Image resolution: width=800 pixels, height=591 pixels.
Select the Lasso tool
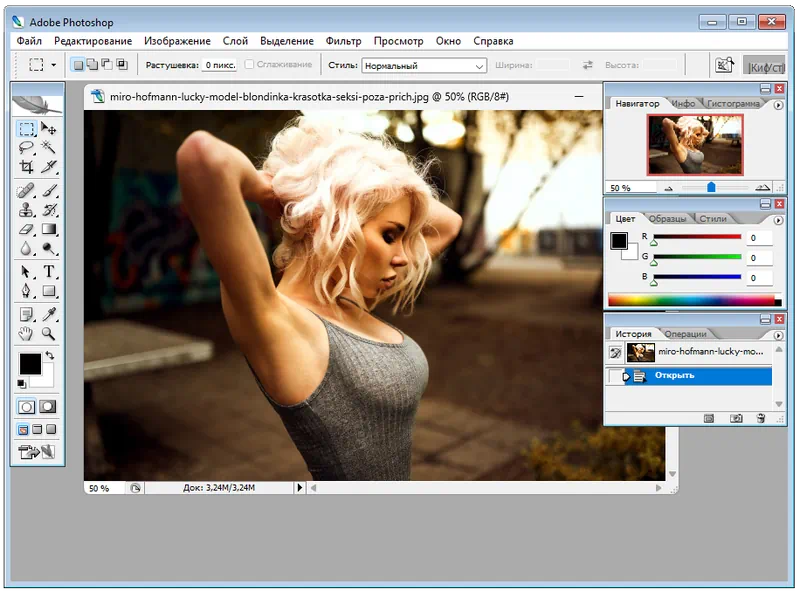[27, 147]
